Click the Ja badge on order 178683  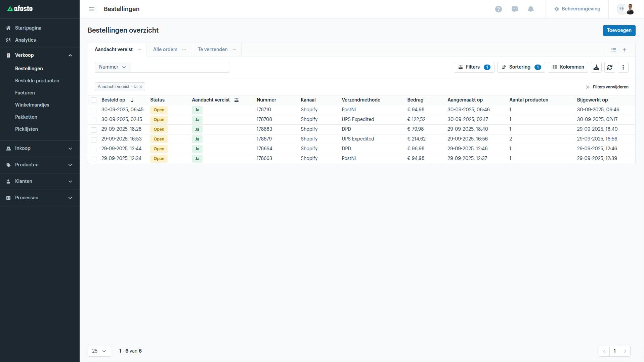coord(197,129)
